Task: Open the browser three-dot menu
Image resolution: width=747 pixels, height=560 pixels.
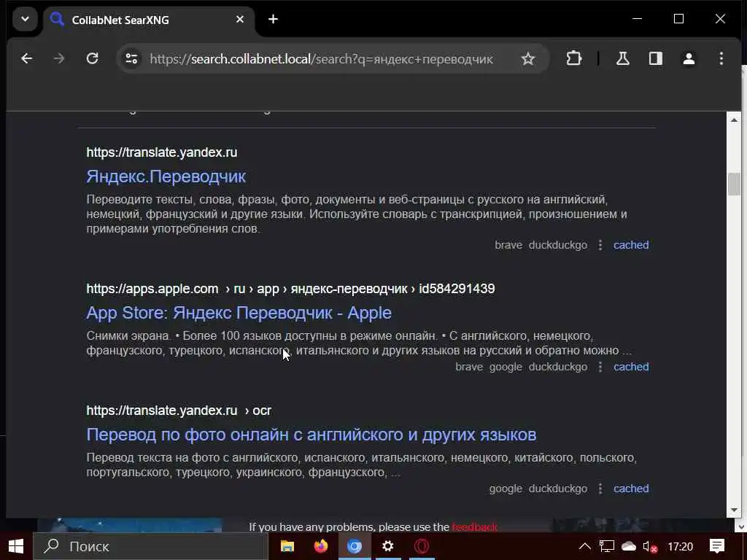Action: tap(721, 58)
